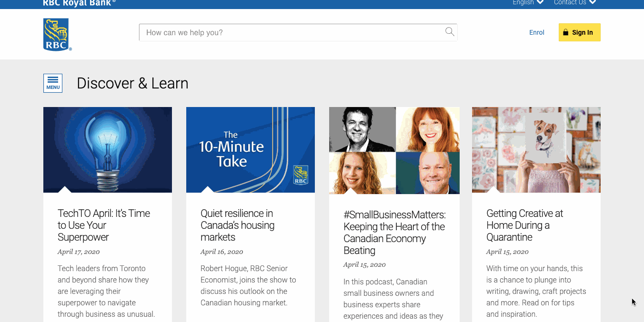Click the padlock icon on Sign In

[565, 32]
